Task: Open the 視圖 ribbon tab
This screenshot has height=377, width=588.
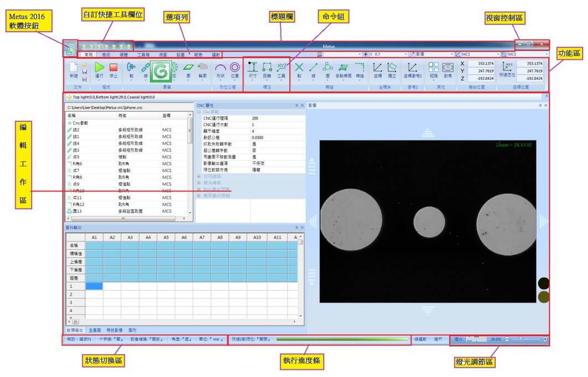Action: [x=163, y=55]
